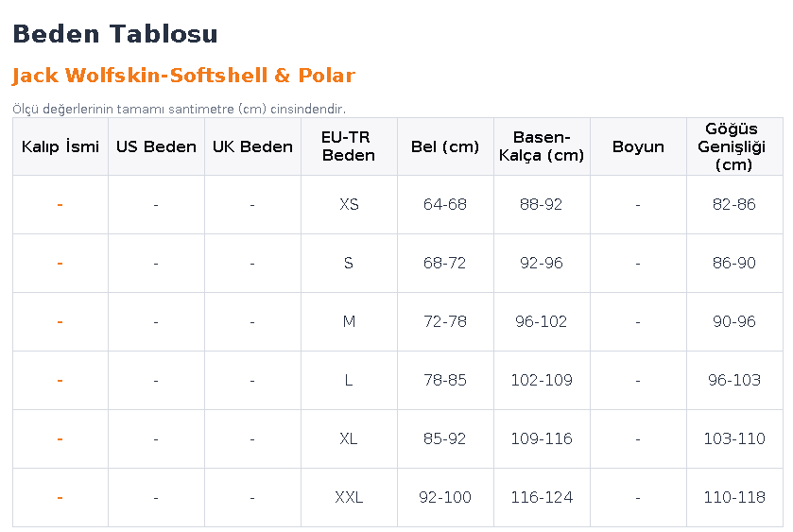Click the Kalıp İsmi column header
The height and width of the screenshot is (532, 793).
[x=60, y=146]
